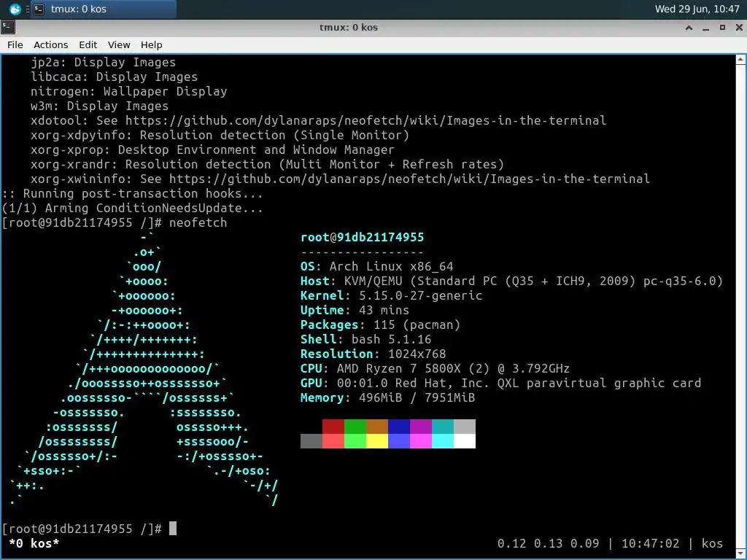The width and height of the screenshot is (747, 560).
Task: Click the cursor at the bottom shell prompt
Action: coord(172,529)
